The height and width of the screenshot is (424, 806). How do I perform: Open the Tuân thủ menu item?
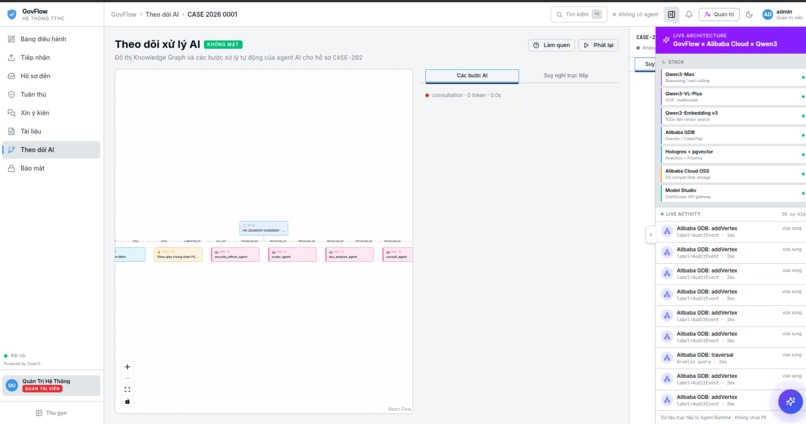(x=51, y=95)
